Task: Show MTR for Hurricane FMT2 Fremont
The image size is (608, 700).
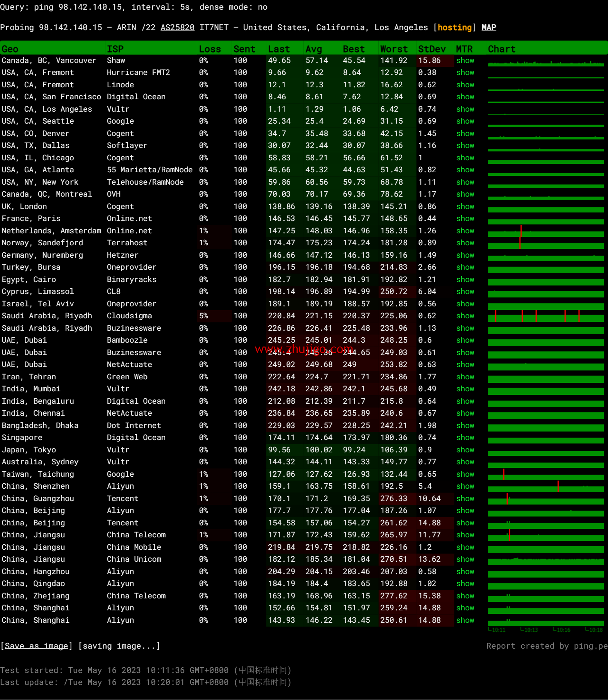Action: (465, 73)
